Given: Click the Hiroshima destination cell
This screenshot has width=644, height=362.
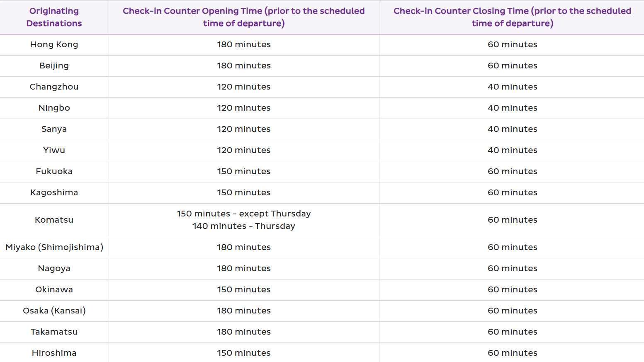Looking at the screenshot, I should point(54,353).
